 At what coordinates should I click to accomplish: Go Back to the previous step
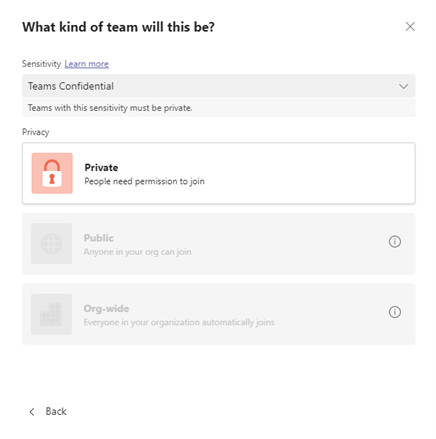(x=48, y=412)
